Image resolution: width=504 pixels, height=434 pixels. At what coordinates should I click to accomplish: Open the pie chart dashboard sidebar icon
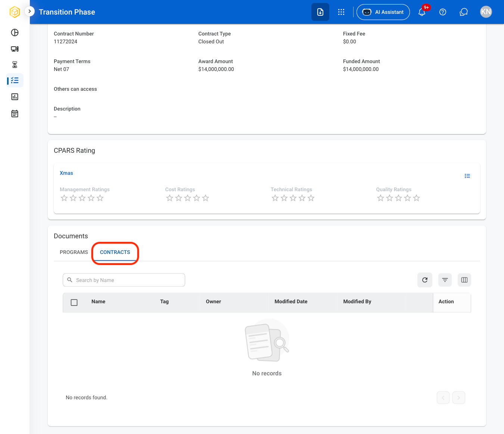pos(15,32)
